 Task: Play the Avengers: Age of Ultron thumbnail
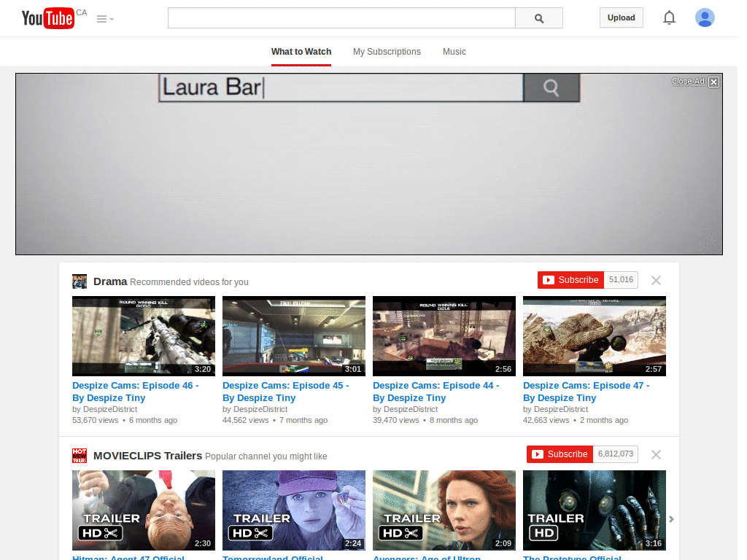coord(444,510)
